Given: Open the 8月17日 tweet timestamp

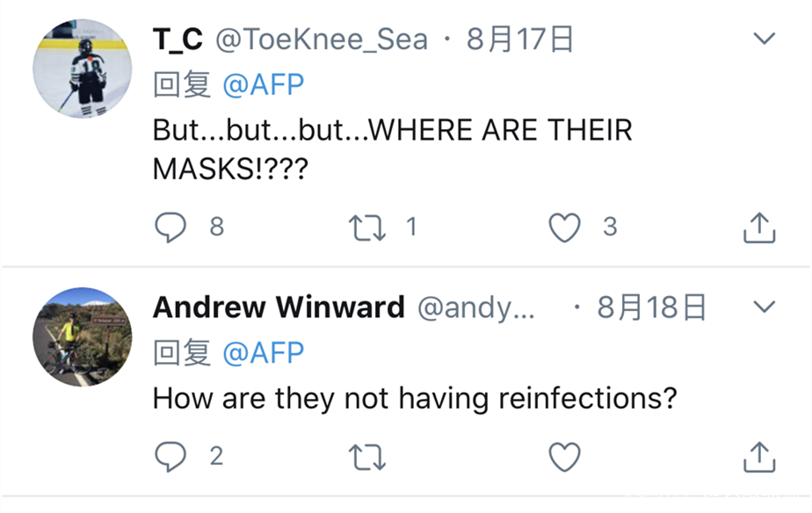Looking at the screenshot, I should click(x=520, y=40).
